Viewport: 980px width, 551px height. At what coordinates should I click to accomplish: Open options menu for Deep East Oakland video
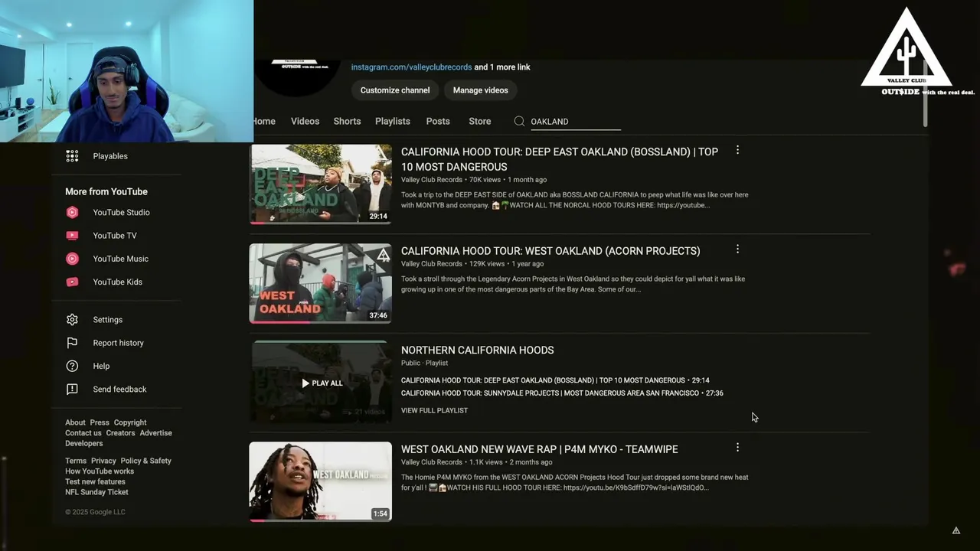[737, 150]
